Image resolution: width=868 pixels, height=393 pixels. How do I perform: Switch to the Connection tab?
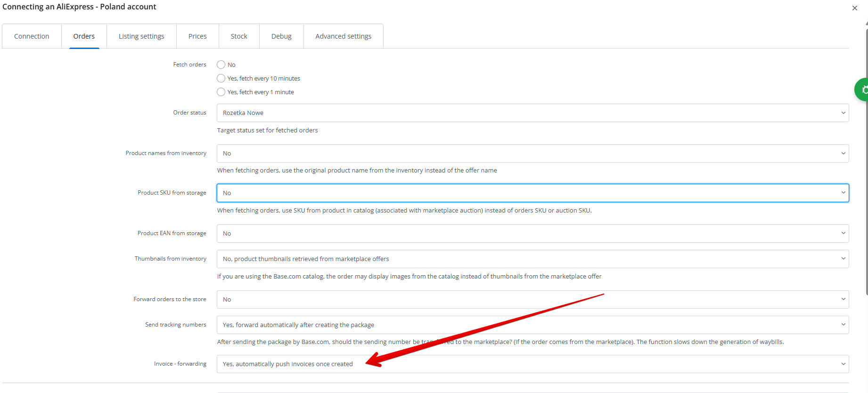coord(32,36)
